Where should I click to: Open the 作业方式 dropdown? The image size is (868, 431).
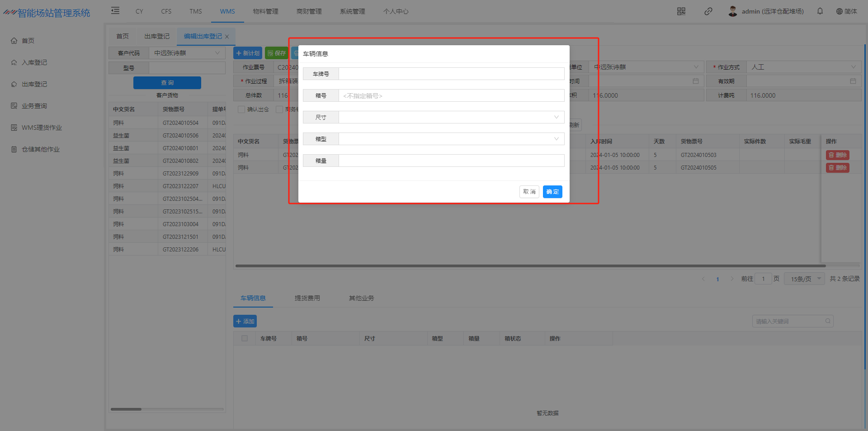(803, 67)
